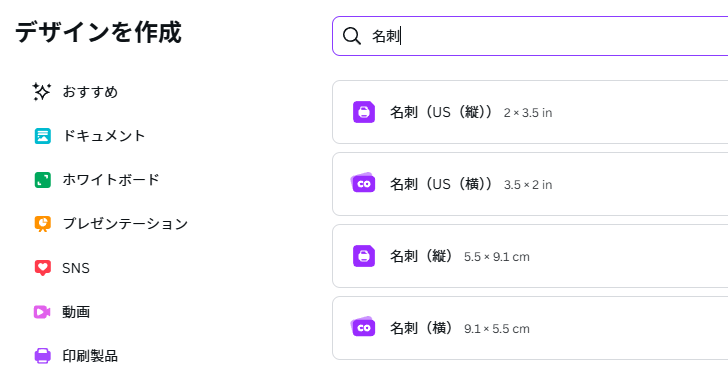Click the magnifier icon in the search box
The height and width of the screenshot is (366, 728).
coord(351,36)
